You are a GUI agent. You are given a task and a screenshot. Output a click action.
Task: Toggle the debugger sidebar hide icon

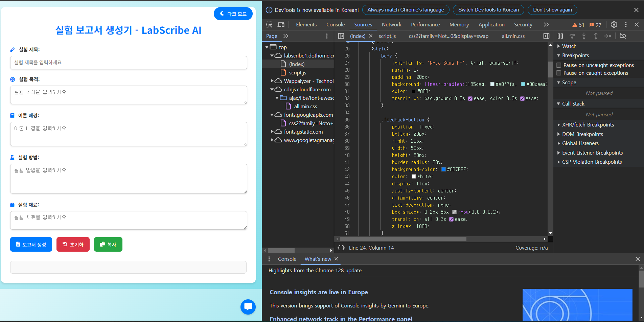click(x=546, y=36)
